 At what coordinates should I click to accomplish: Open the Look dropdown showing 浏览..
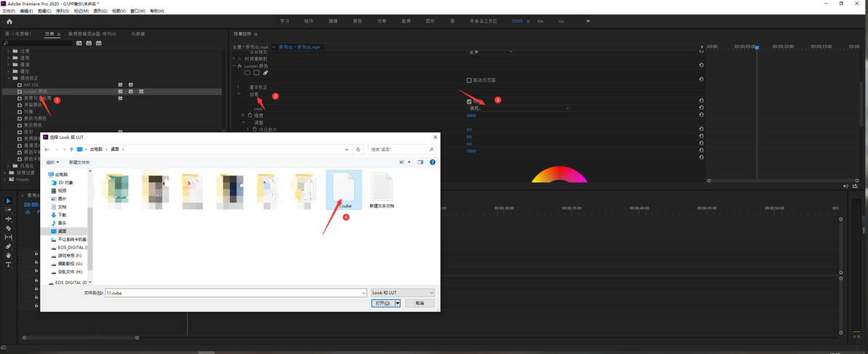(x=518, y=108)
